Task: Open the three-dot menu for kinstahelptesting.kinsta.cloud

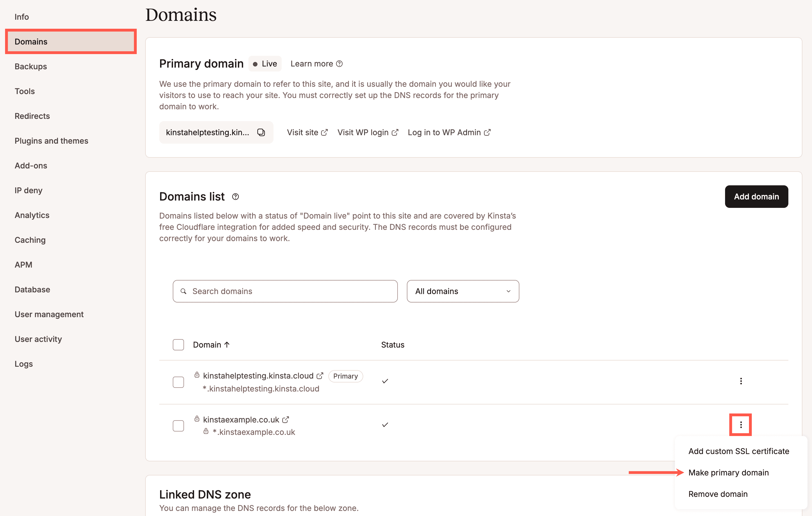Action: [x=741, y=381]
